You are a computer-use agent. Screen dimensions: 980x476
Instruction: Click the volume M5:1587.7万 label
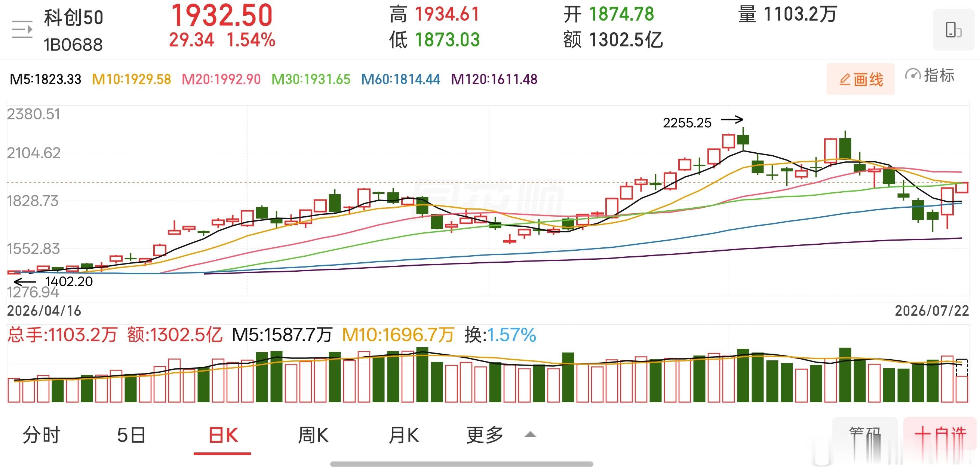pos(282,335)
